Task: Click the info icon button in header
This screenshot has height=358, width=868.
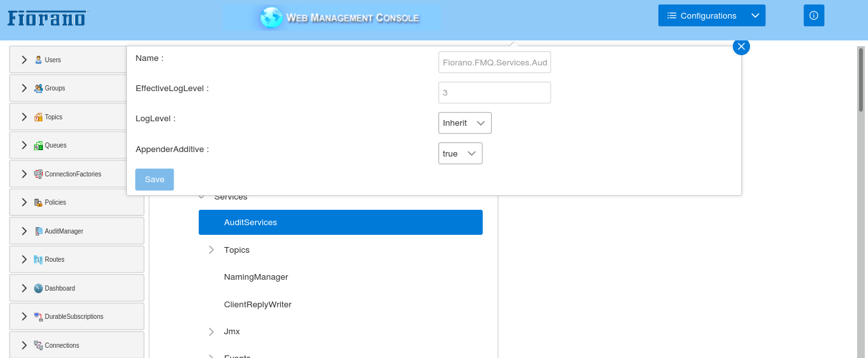Action: pos(814,15)
